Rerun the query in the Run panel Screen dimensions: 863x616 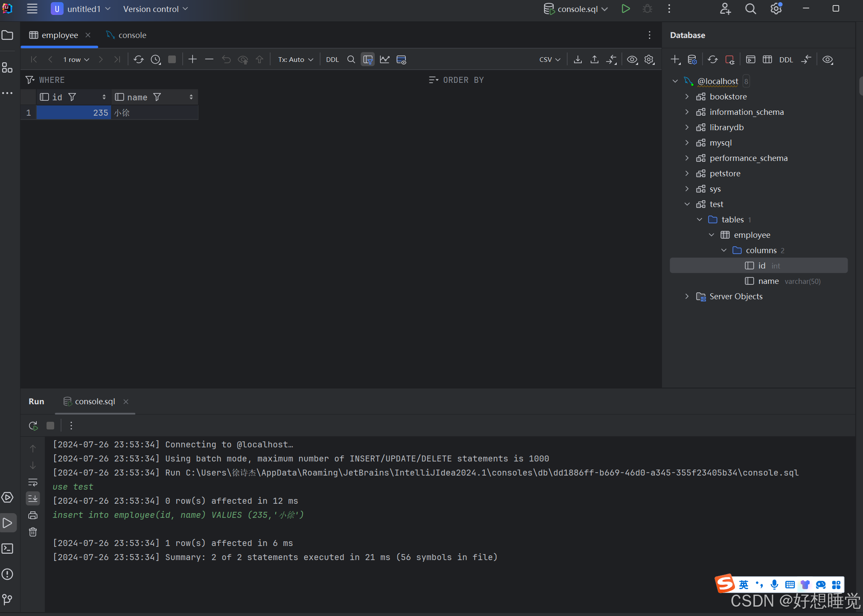pos(33,426)
